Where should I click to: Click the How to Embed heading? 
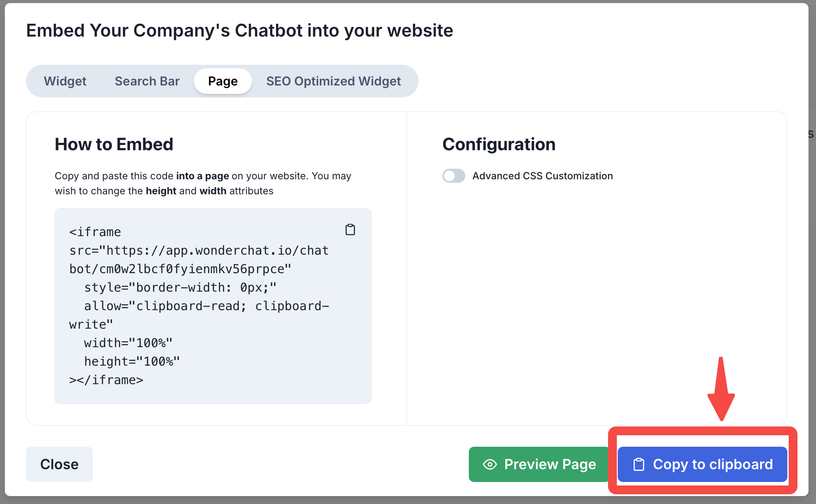pos(114,145)
